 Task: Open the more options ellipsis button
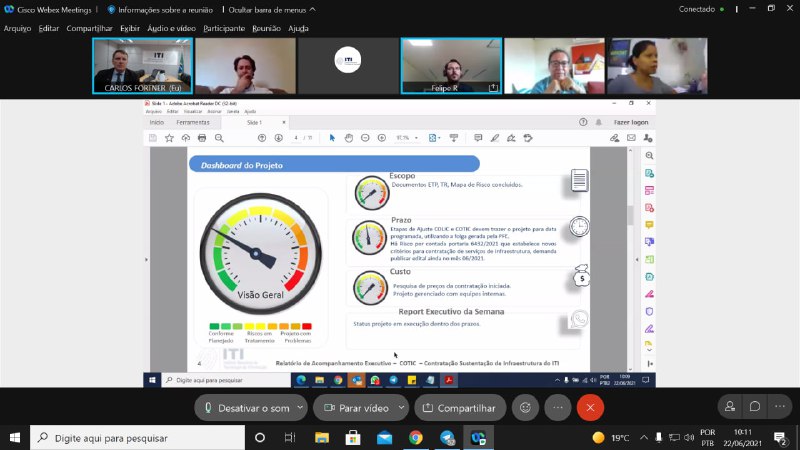pyautogui.click(x=557, y=408)
